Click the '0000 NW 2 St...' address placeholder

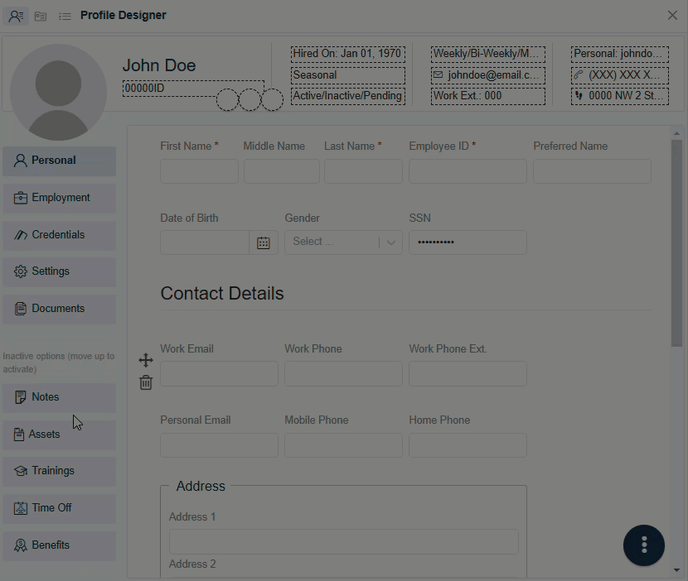click(x=620, y=96)
